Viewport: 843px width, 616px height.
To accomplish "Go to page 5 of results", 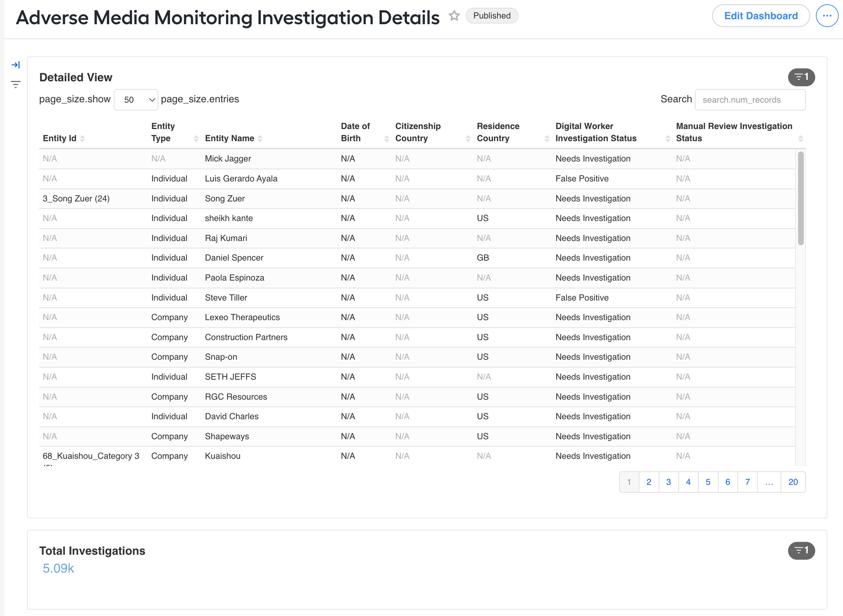I will tap(708, 482).
